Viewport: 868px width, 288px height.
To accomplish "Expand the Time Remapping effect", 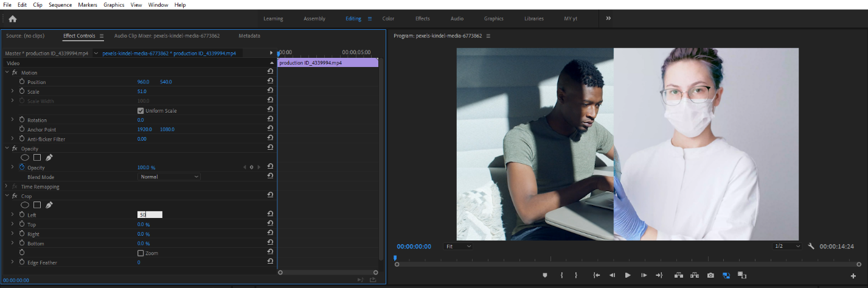I will (x=7, y=186).
